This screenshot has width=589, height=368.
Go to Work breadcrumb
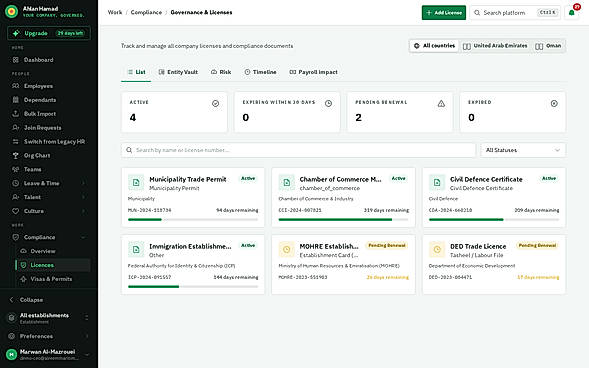coord(115,12)
